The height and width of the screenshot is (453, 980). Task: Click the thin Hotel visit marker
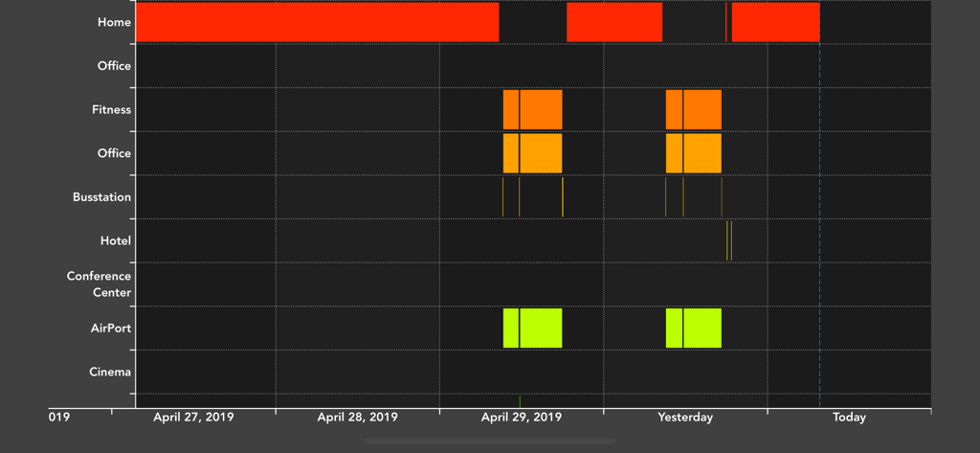[728, 240]
